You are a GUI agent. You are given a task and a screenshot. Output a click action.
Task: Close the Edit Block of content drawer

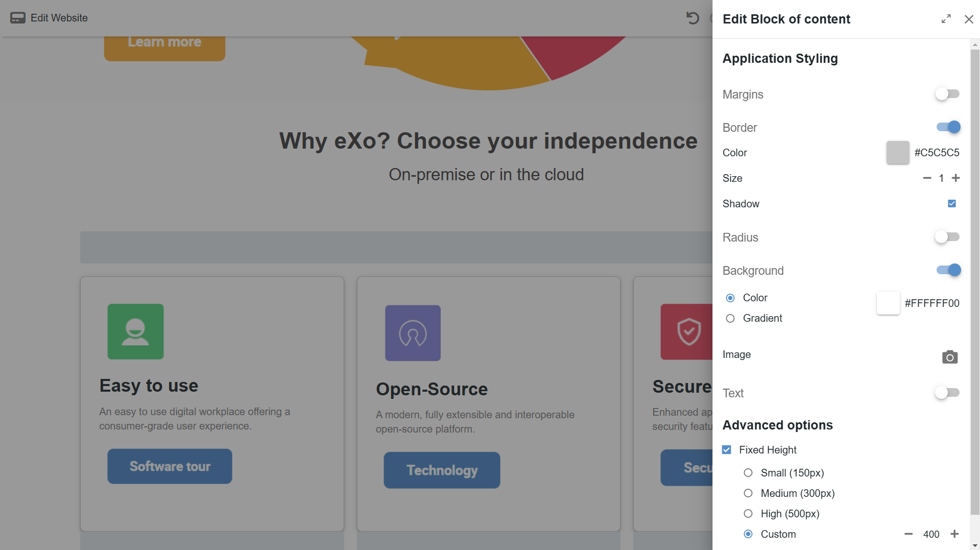(968, 19)
